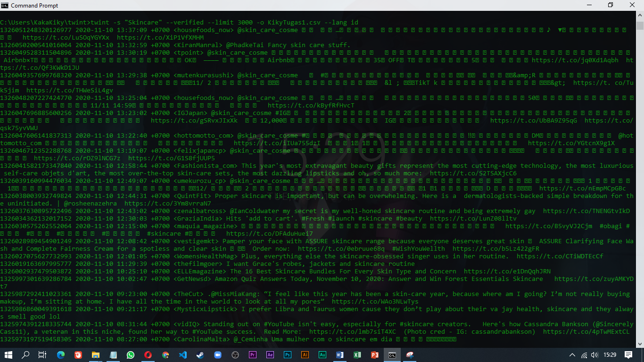Click the Command Prompt taskbar icon
This screenshot has height=362, width=644.
tap(392, 354)
